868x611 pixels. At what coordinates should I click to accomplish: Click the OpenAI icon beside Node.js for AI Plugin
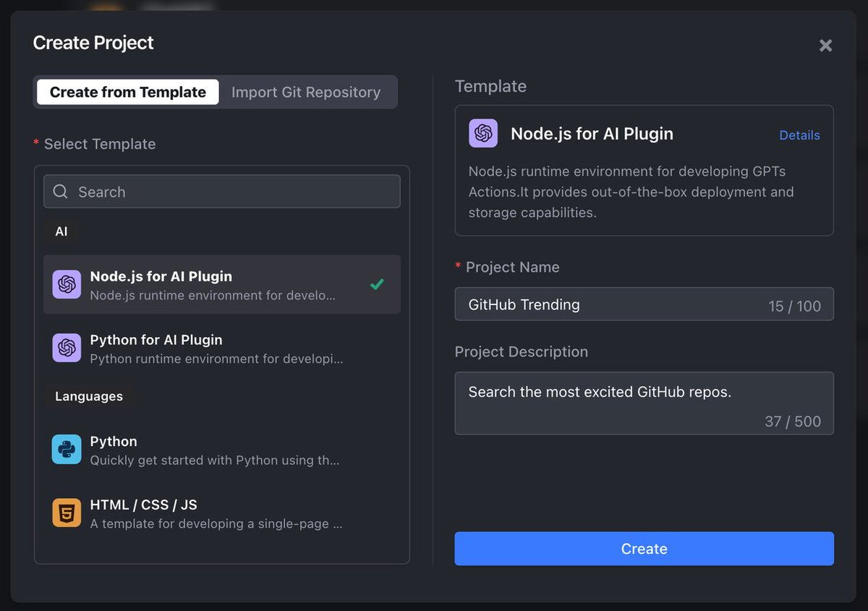(x=67, y=284)
